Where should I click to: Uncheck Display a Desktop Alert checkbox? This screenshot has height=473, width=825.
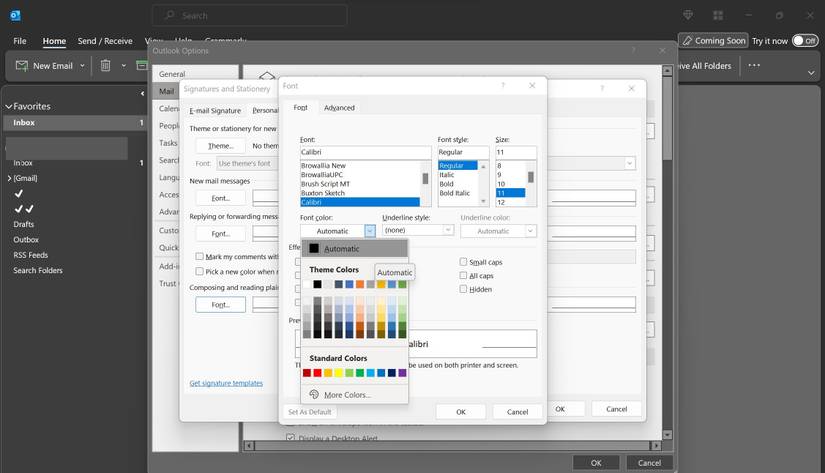pos(290,438)
